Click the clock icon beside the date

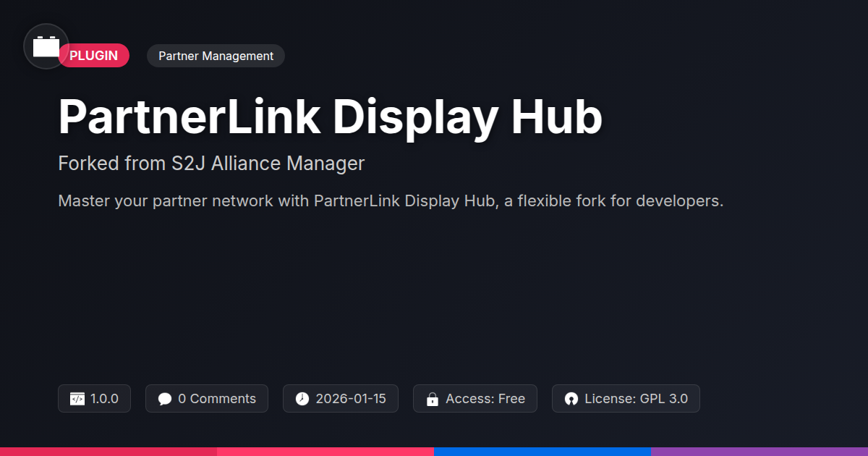302,399
